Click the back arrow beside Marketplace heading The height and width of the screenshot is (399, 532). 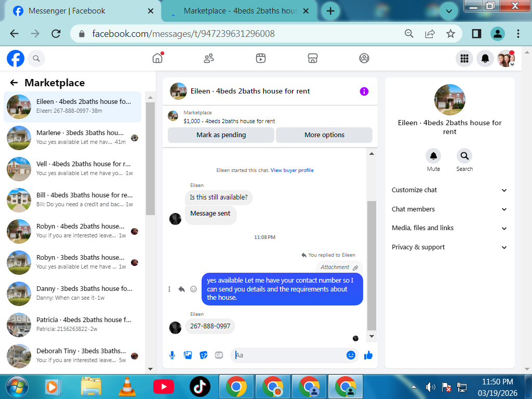pos(14,83)
